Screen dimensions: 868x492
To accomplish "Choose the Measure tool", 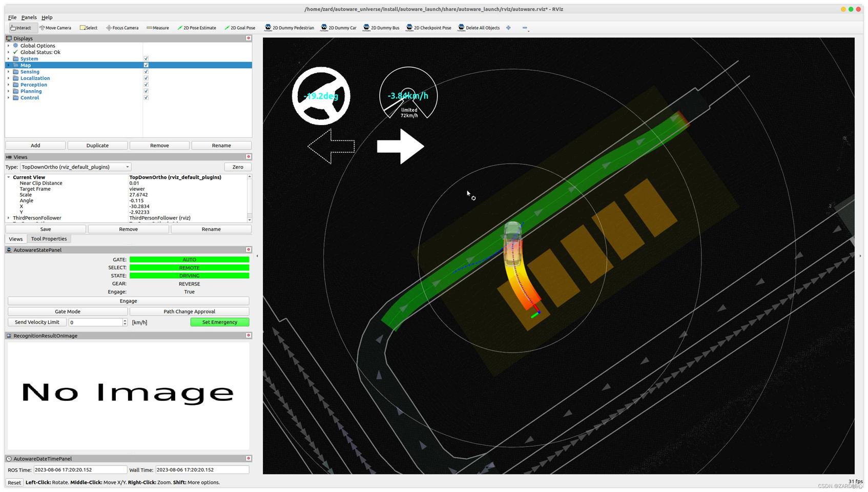I will tap(157, 28).
